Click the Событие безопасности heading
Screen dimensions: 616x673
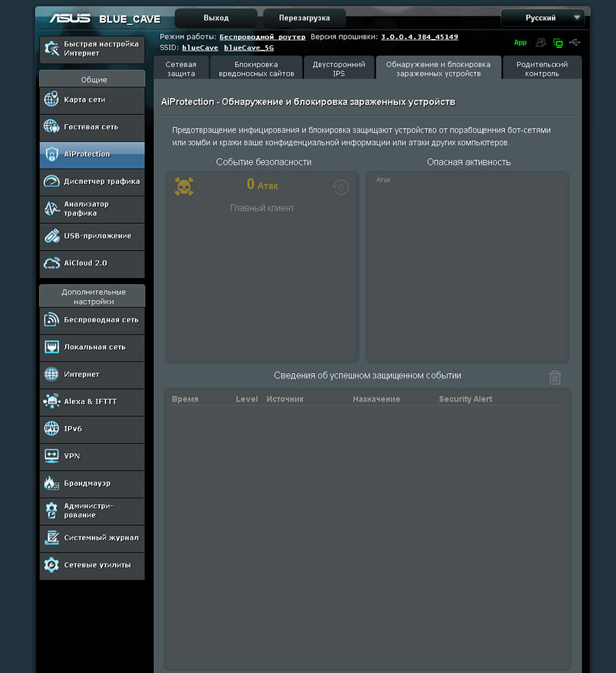click(264, 162)
